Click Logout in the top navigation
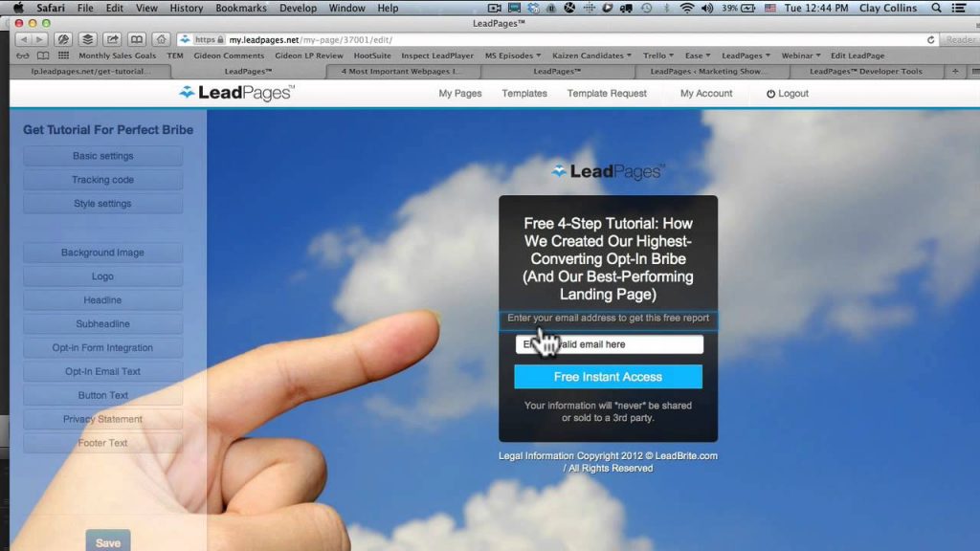Viewport: 980px width, 551px height. pyautogui.click(x=788, y=94)
